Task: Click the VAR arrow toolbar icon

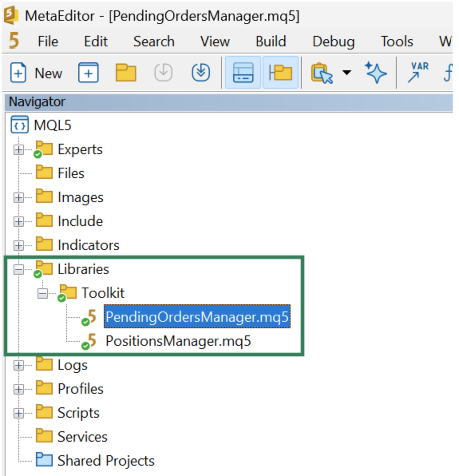Action: coord(418,73)
